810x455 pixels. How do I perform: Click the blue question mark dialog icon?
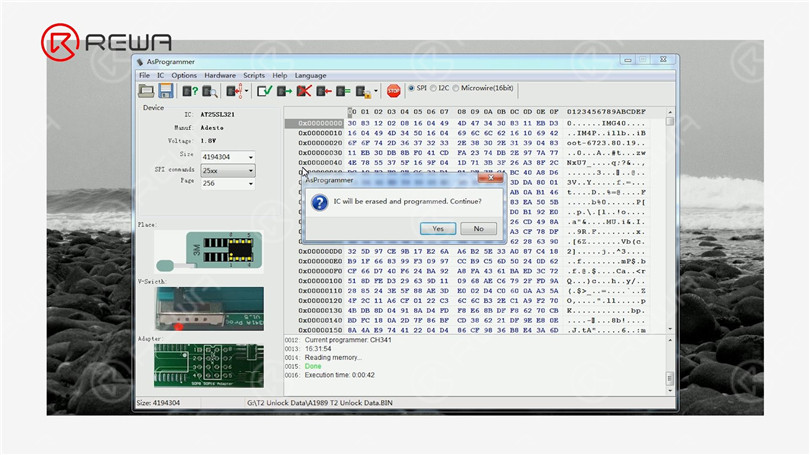coord(320,202)
